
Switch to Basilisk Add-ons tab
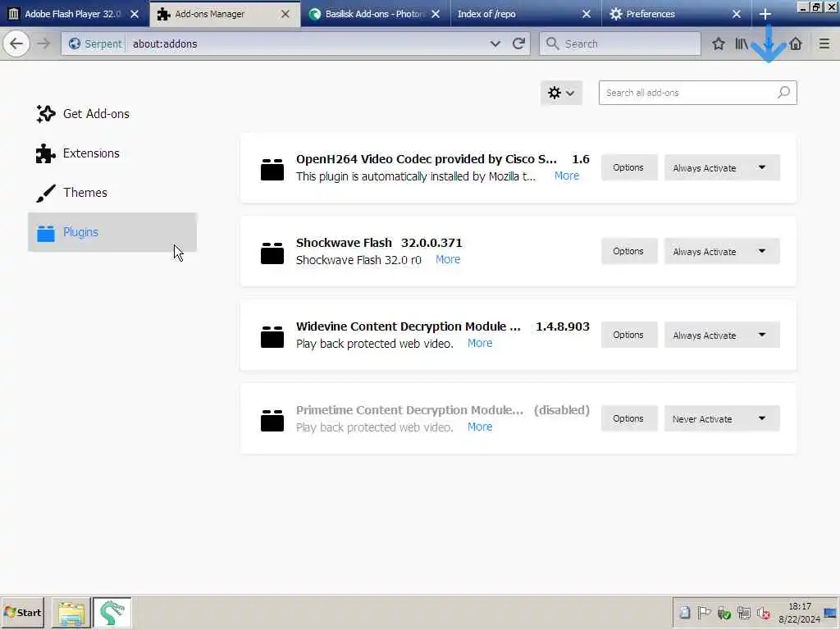[x=374, y=14]
